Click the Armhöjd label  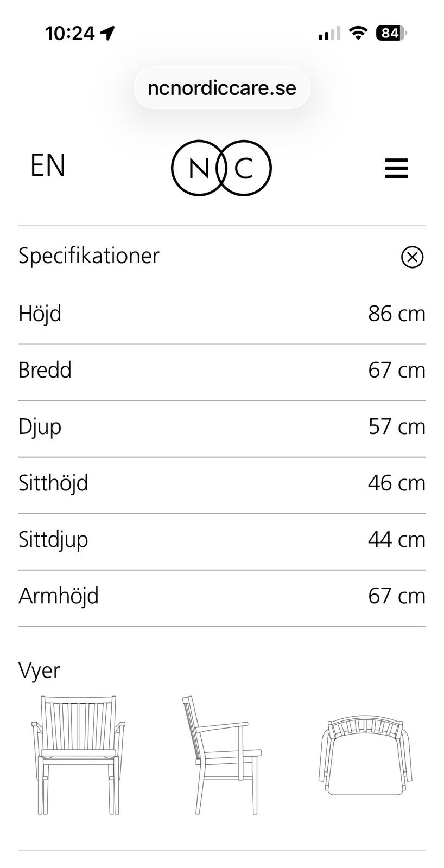[x=59, y=596]
